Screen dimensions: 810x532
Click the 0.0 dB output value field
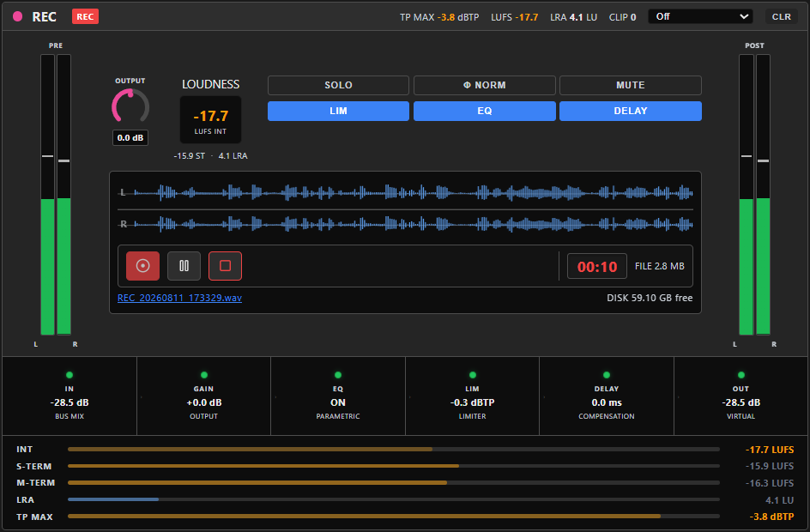(130, 138)
